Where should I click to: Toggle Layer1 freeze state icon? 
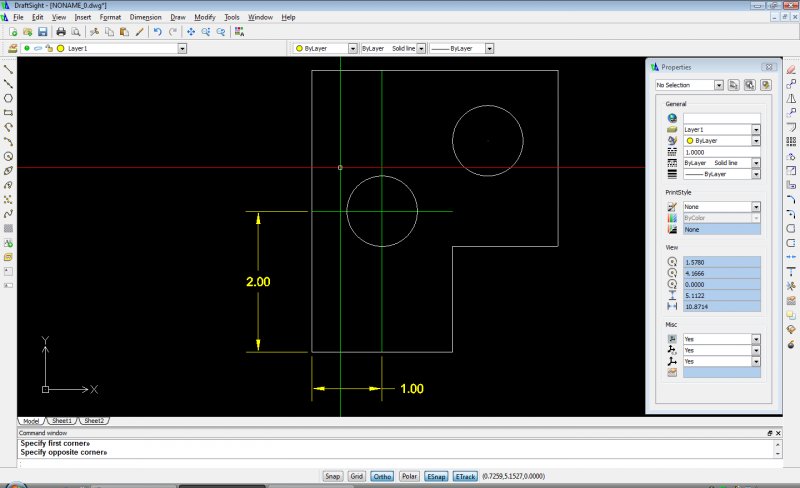point(38,48)
